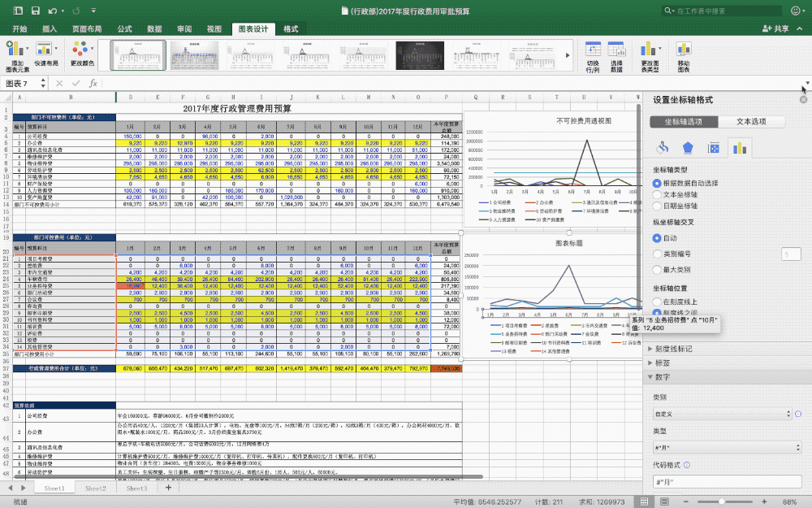This screenshot has height=508, width=812.
Task: Switch to 页面布局 (Page Layout) tab
Action: click(87, 29)
